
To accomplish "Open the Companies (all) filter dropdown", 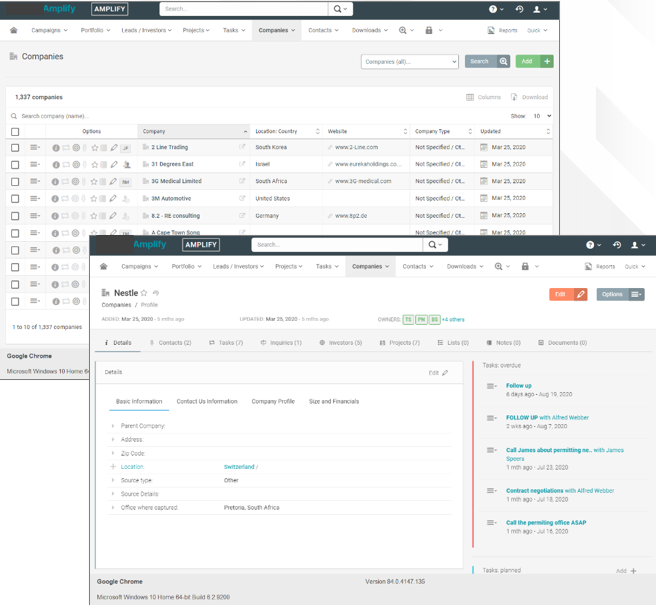I will click(410, 62).
